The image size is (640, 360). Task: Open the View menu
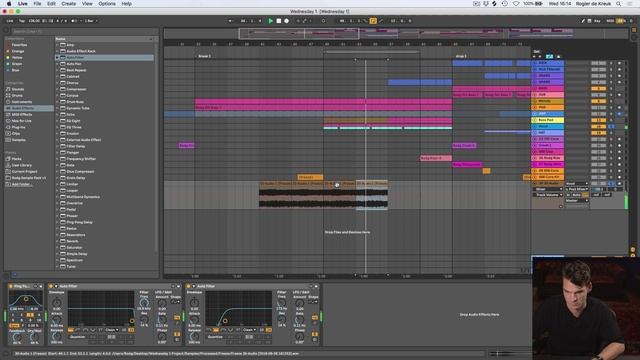tap(87, 4)
